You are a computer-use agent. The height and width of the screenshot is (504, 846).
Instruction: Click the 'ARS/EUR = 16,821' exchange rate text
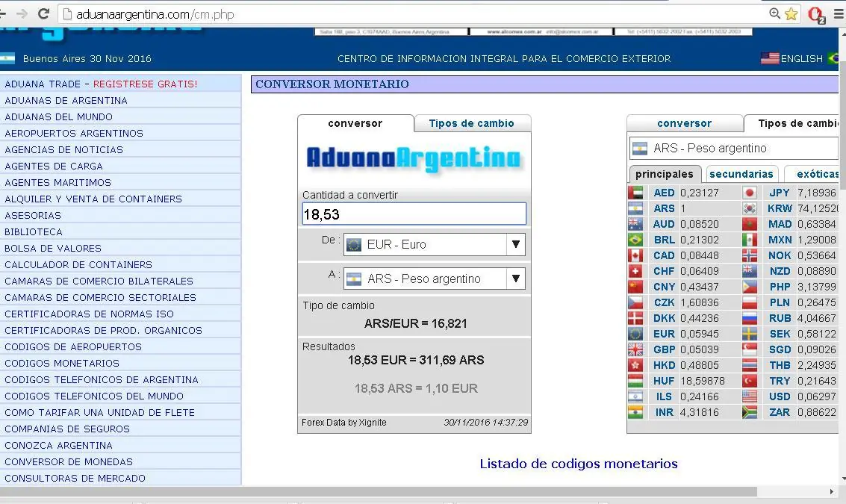tap(416, 323)
